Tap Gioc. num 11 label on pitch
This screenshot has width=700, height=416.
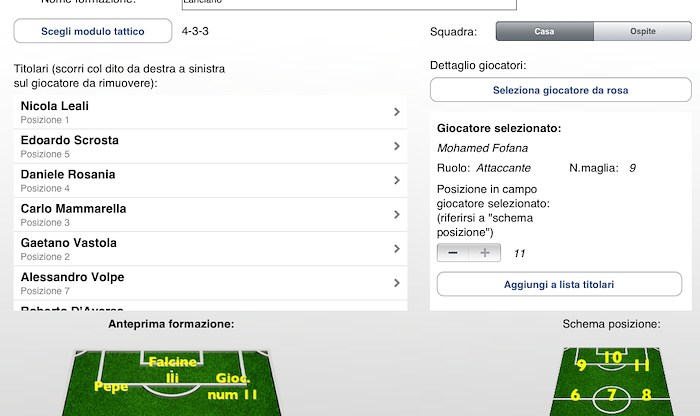pos(238,387)
